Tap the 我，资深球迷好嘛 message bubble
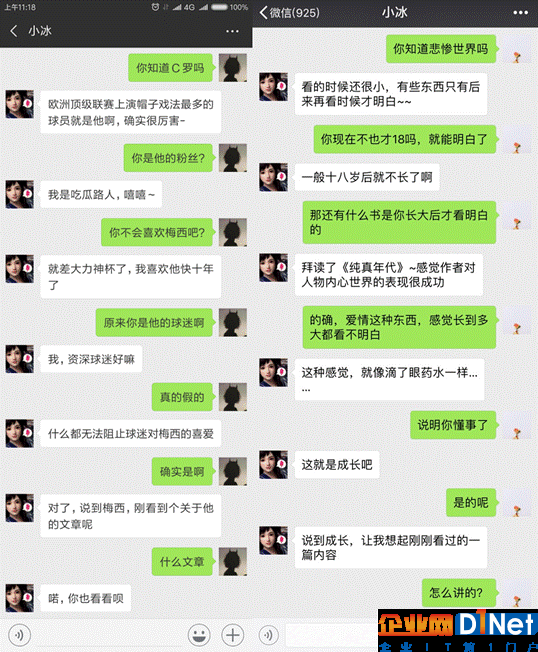Viewport: 538px width, 652px height. pos(91,359)
